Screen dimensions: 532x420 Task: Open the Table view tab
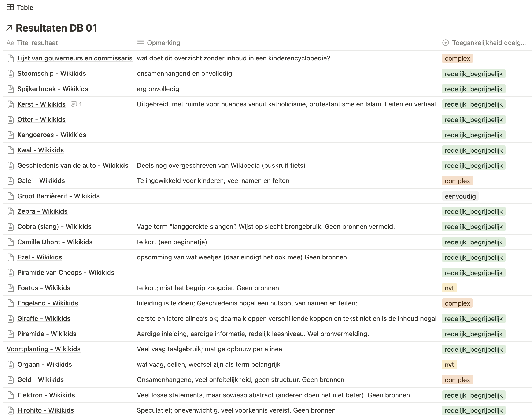[x=25, y=7]
